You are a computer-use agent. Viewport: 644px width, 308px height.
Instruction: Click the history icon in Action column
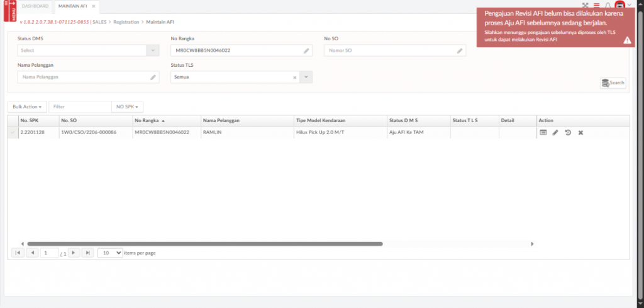(568, 132)
